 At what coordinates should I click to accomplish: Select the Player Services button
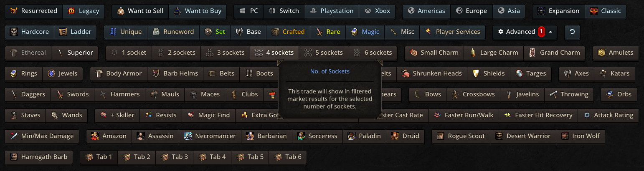(x=453, y=32)
